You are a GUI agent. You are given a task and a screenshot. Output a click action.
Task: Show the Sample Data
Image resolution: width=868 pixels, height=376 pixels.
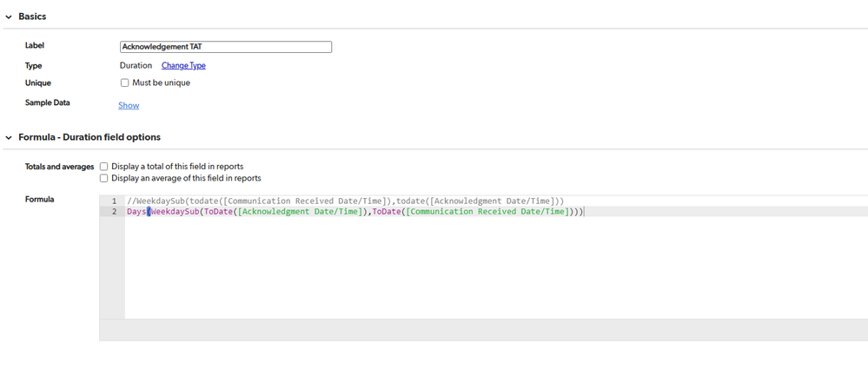(x=129, y=105)
